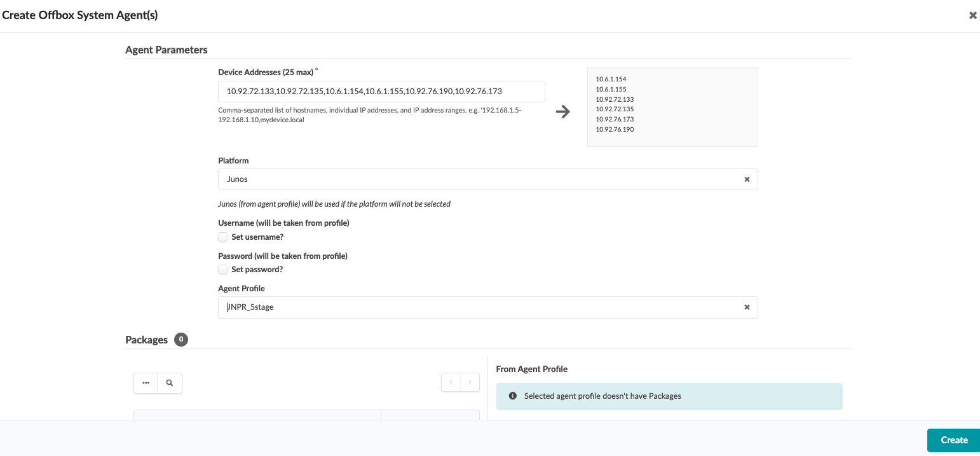Click the Packages count badge

pyautogui.click(x=181, y=340)
